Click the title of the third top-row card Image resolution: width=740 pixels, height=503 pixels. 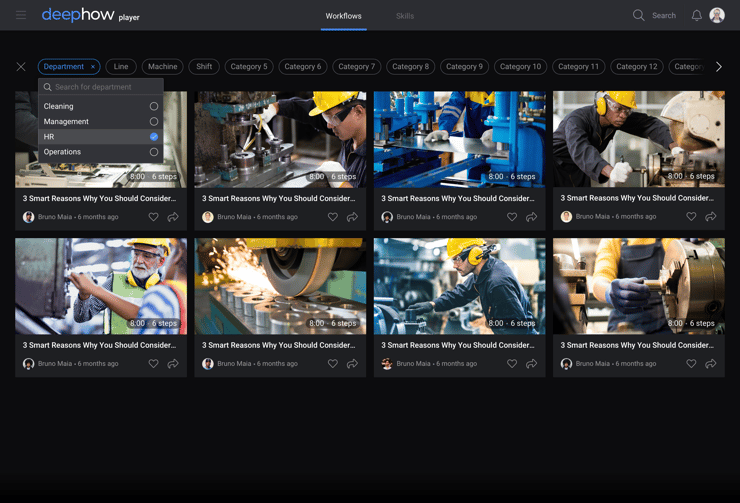pos(458,198)
